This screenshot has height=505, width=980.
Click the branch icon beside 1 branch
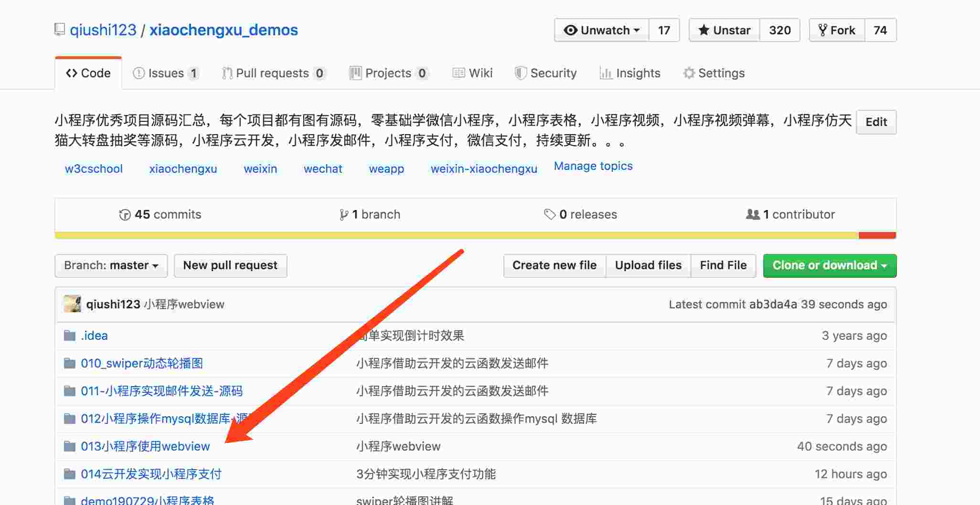pyautogui.click(x=343, y=215)
